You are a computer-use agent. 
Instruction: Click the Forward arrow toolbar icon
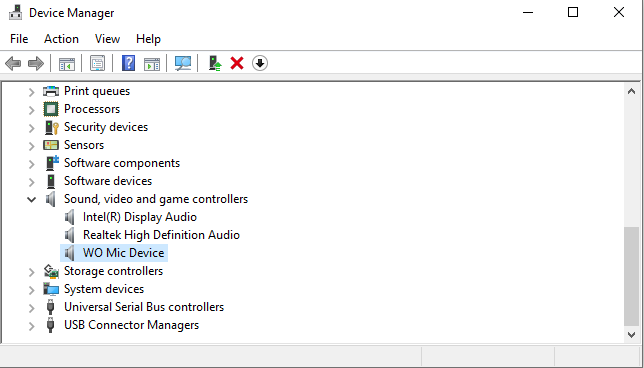click(36, 63)
